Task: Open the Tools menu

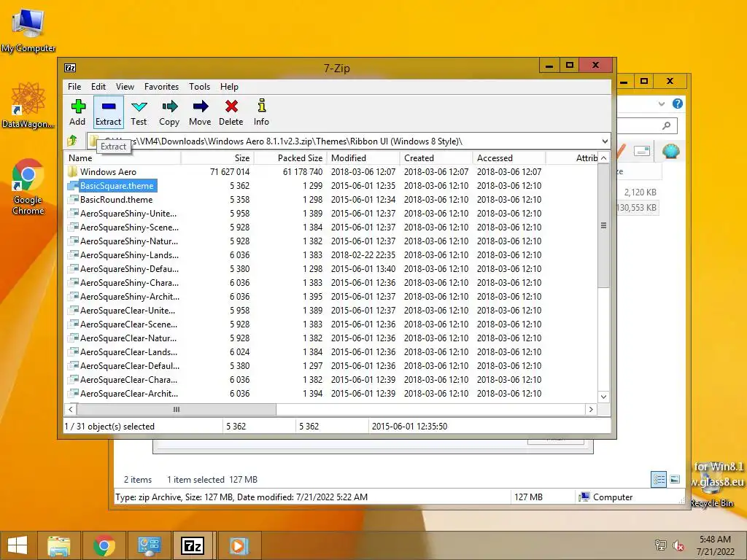Action: pos(199,87)
